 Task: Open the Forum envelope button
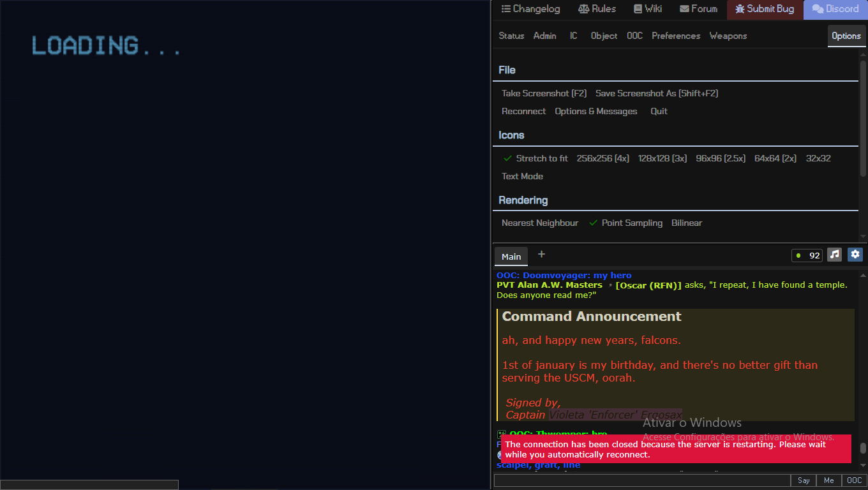(698, 9)
